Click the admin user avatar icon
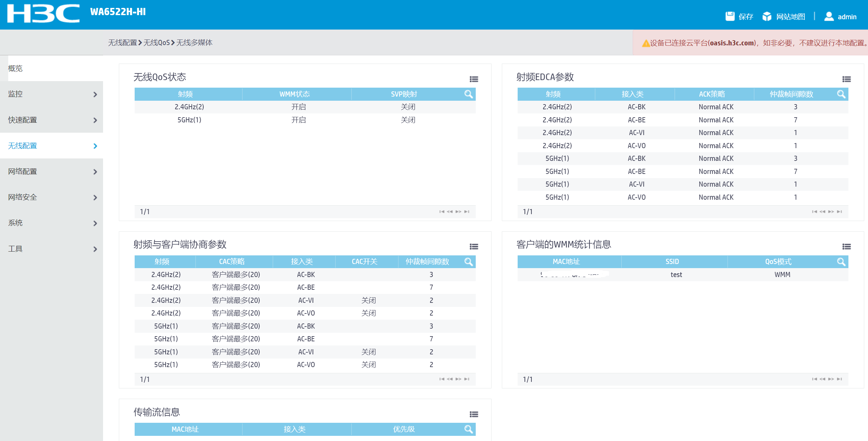This screenshot has height=441, width=868. (828, 16)
